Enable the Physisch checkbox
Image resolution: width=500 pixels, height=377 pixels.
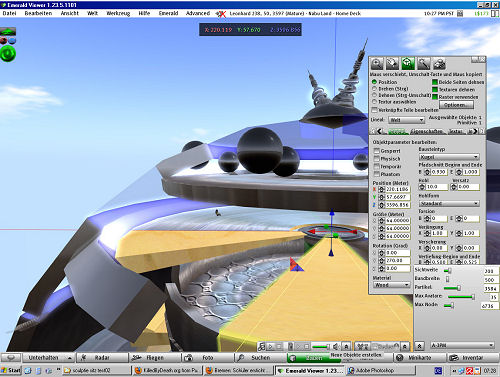click(377, 159)
